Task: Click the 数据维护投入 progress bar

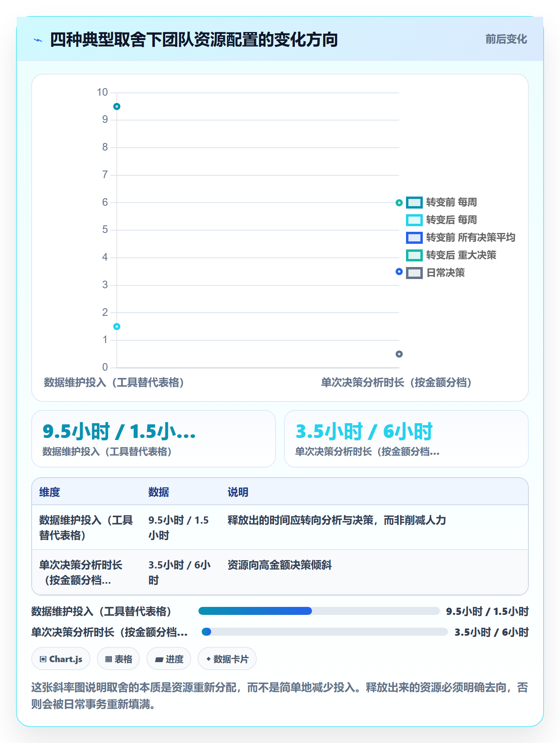Action: (319, 611)
